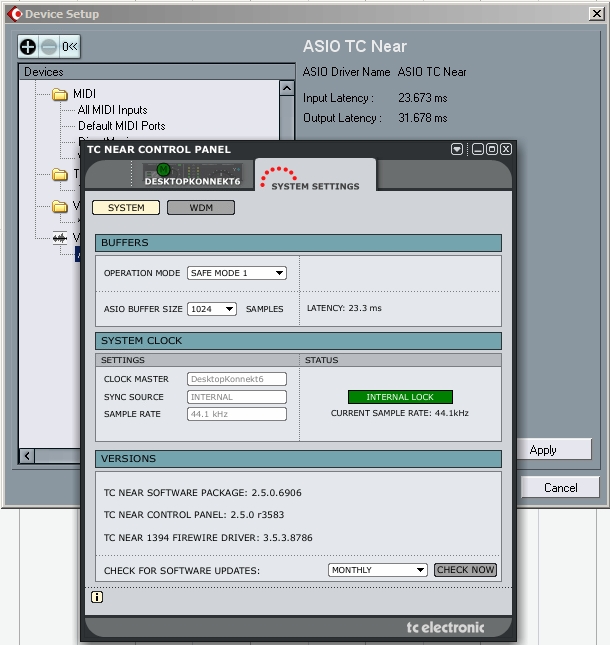Click the INTERNAL LOCK status indicator

(400, 397)
